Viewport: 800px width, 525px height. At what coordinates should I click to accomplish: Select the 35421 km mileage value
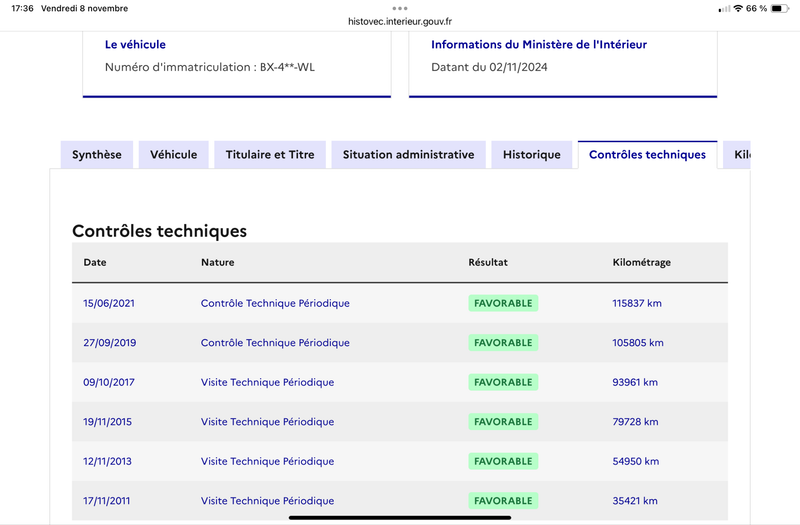click(x=635, y=501)
